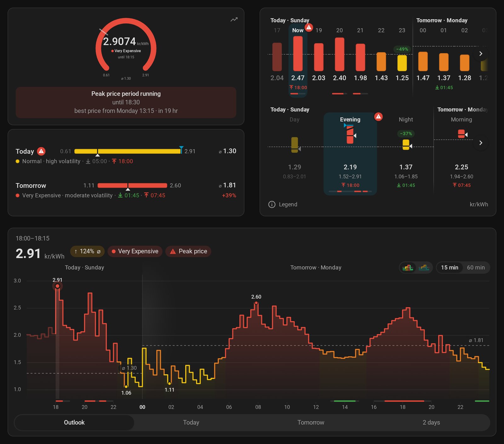Click the alert badge on the Now hour column
504x444 pixels.
(x=309, y=27)
